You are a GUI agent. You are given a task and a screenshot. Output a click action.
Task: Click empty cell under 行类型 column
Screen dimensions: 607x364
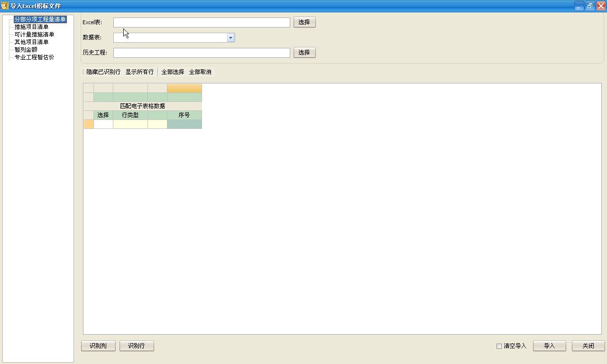[130, 124]
